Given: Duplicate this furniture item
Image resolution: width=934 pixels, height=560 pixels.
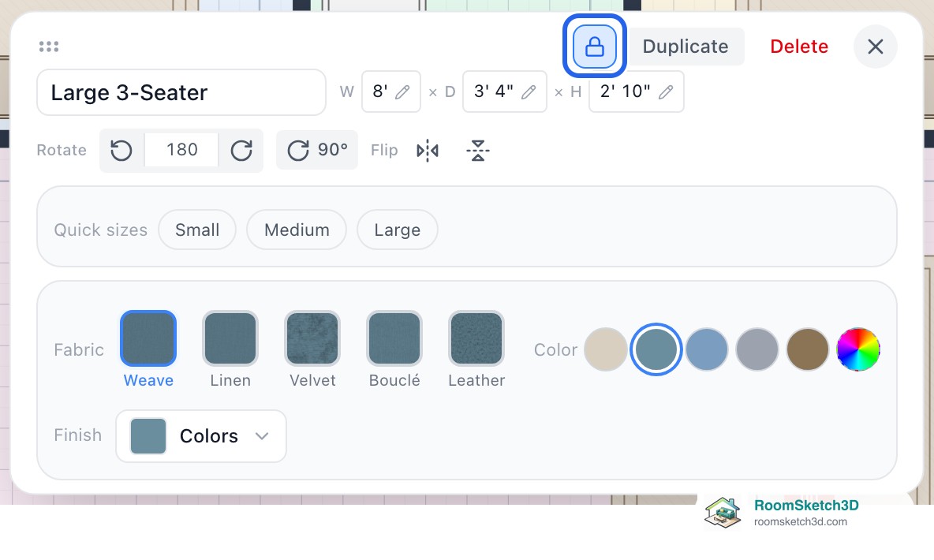Looking at the screenshot, I should click(686, 47).
